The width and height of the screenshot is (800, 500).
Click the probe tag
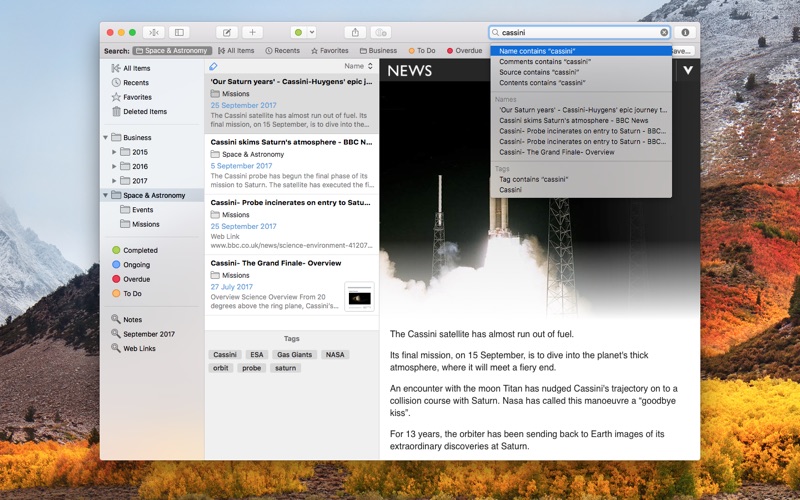pos(252,368)
